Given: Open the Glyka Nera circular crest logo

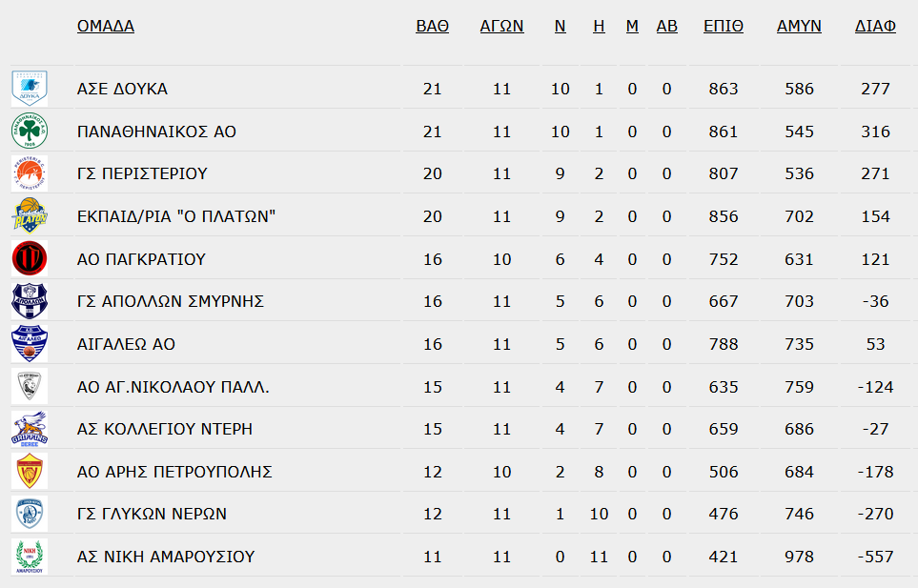Looking at the screenshot, I should point(30,514).
